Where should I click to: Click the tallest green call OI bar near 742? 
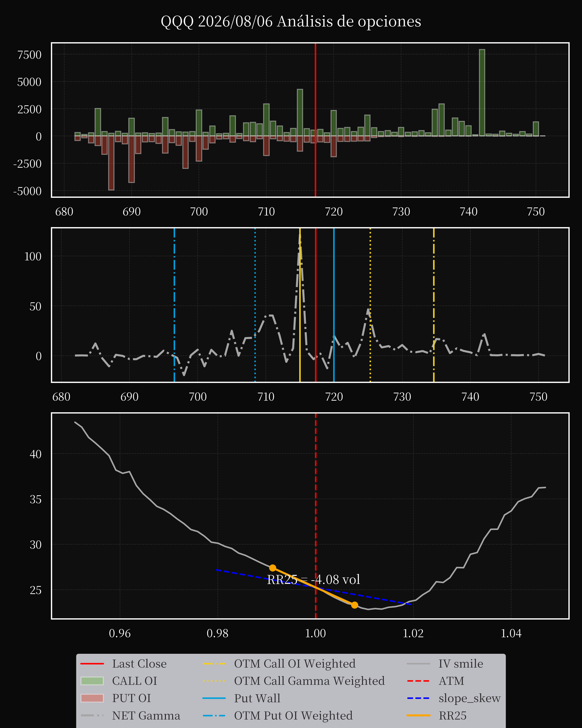(482, 93)
